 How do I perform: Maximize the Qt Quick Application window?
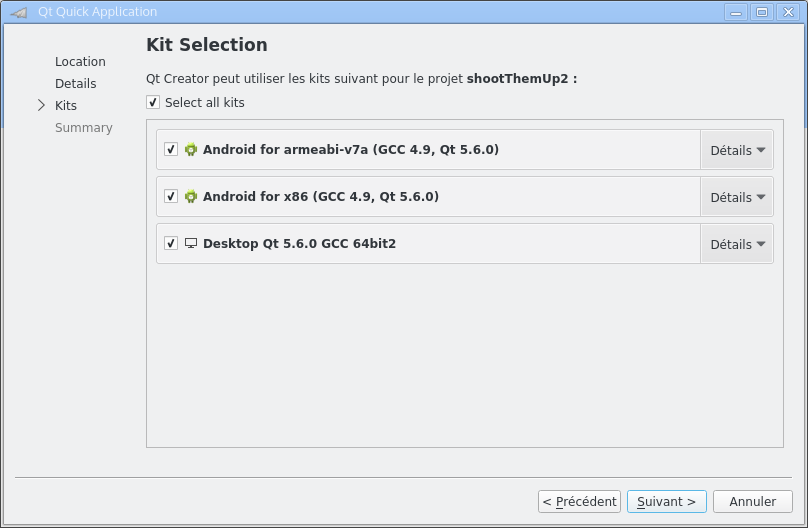click(x=762, y=12)
